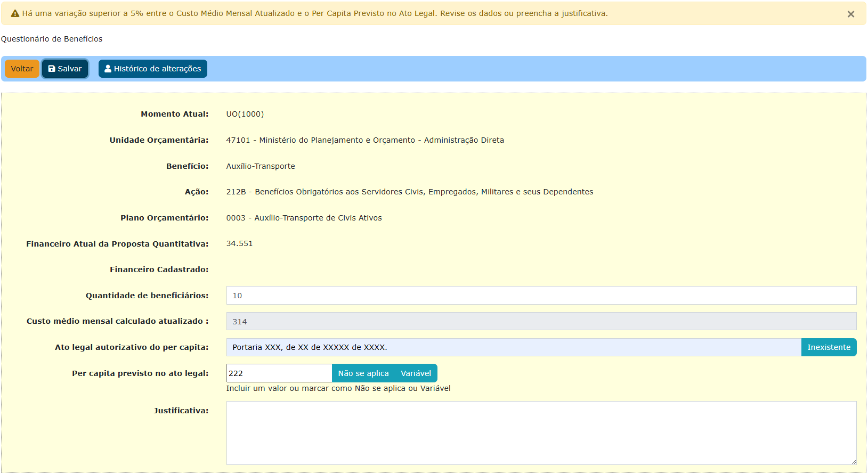Click the Unidade Orçamentária label
868x474 pixels.
pos(159,140)
